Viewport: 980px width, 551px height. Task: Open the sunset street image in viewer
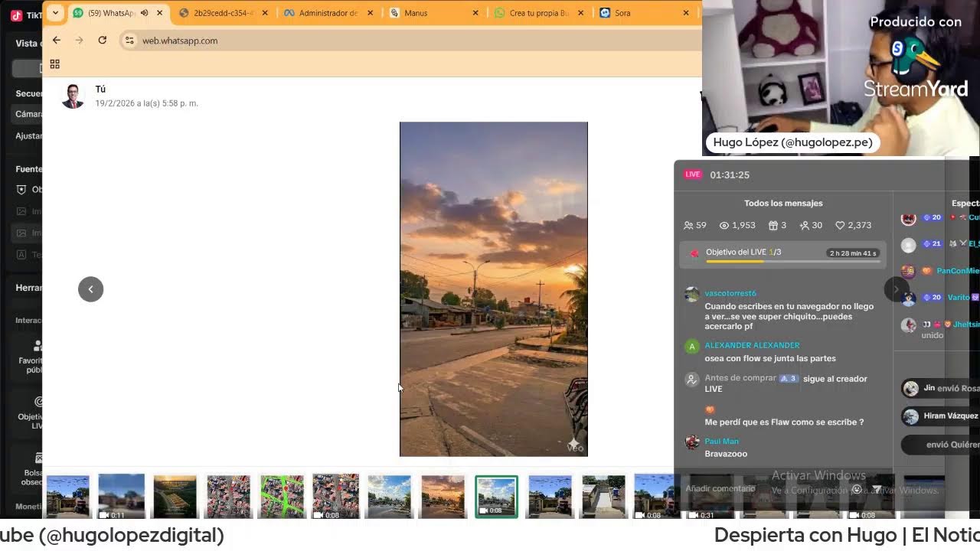pos(494,289)
